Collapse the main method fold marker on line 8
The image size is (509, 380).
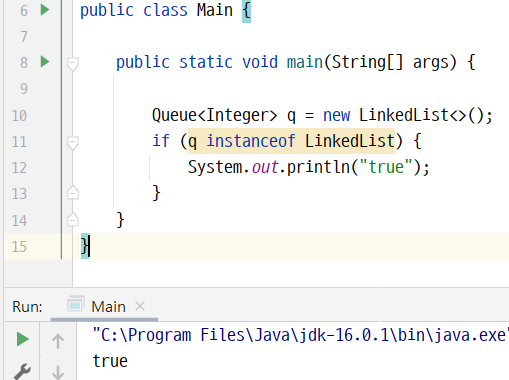pyautogui.click(x=73, y=63)
